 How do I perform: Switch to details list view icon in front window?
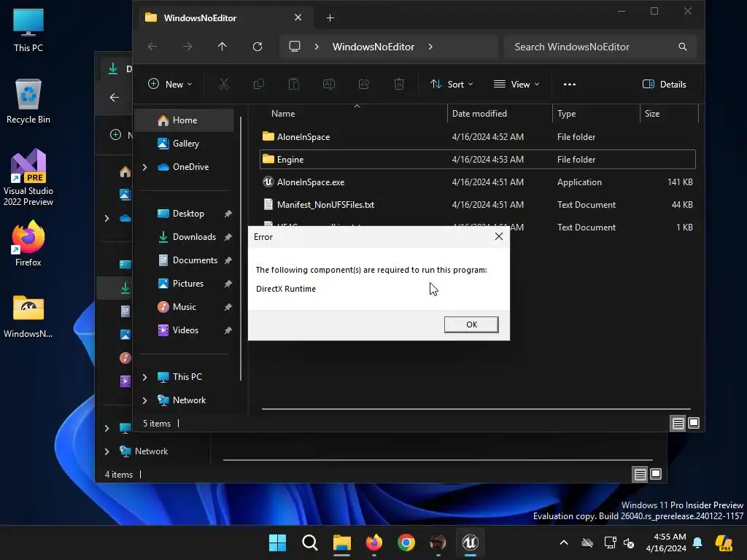[678, 423]
